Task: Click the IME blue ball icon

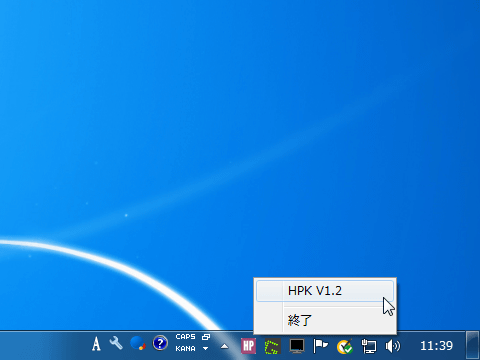Action: [138, 343]
